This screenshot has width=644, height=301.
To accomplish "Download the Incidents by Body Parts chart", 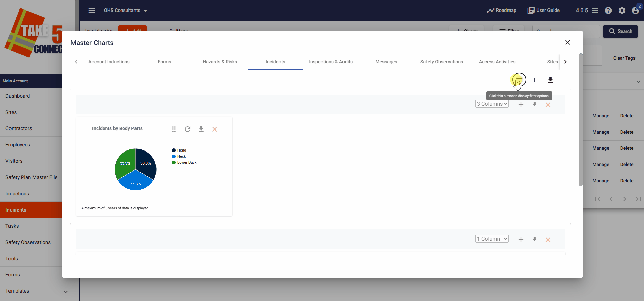I will coord(201,129).
